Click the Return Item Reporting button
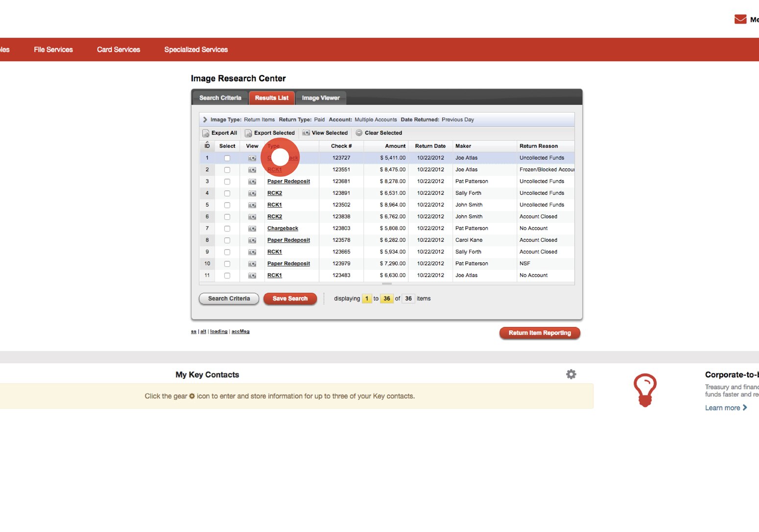Image resolution: width=759 pixels, height=532 pixels. (539, 332)
